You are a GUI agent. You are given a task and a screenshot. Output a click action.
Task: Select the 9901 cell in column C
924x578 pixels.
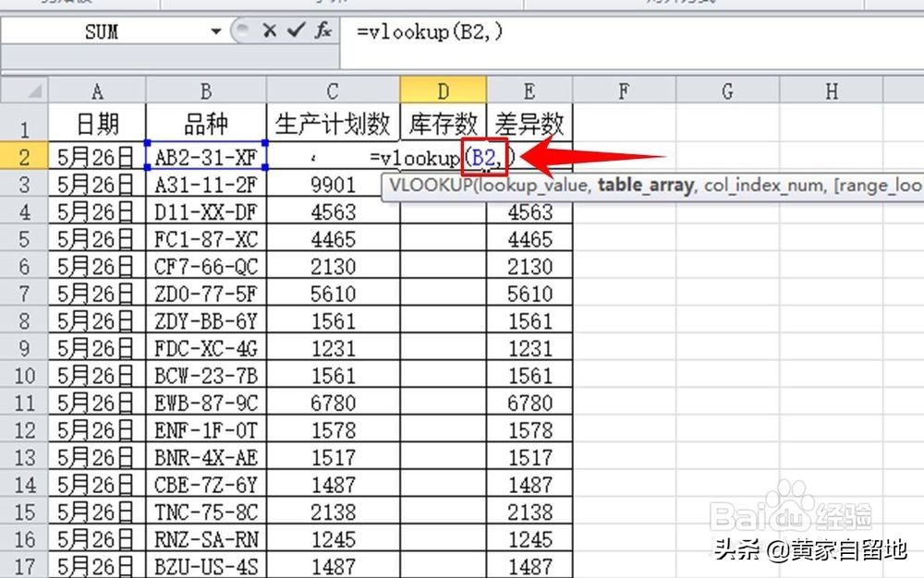click(x=333, y=185)
